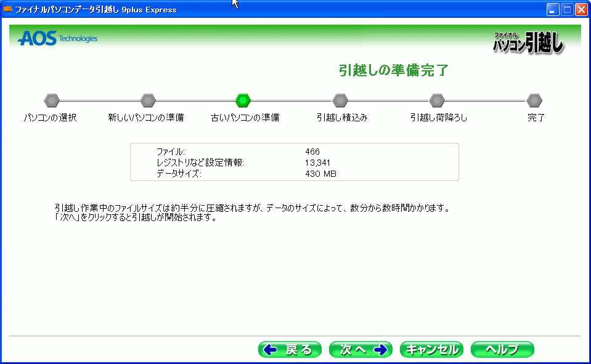Click the パソコンの選択 step label
The width and height of the screenshot is (591, 364).
click(x=50, y=118)
